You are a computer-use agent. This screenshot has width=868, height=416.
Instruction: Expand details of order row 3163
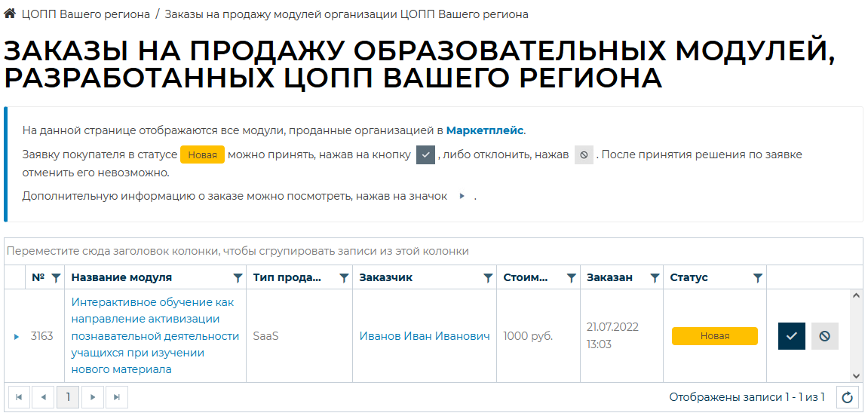tap(17, 336)
